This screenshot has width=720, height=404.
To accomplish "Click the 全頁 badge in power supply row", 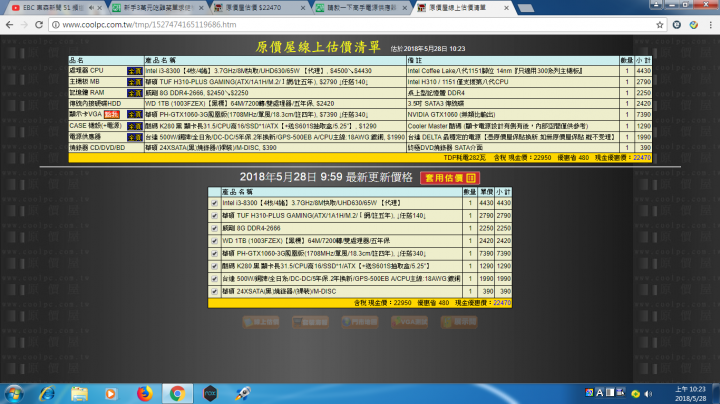I will (135, 137).
